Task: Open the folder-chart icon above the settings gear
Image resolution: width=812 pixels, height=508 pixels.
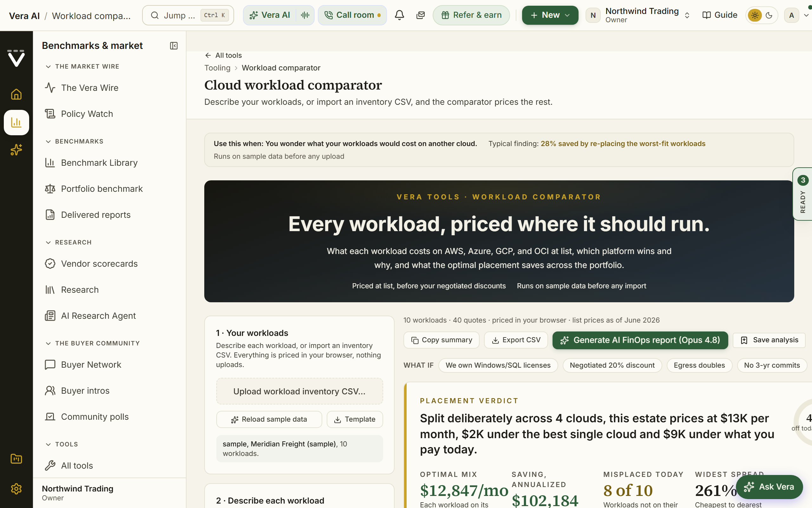Action: tap(16, 458)
